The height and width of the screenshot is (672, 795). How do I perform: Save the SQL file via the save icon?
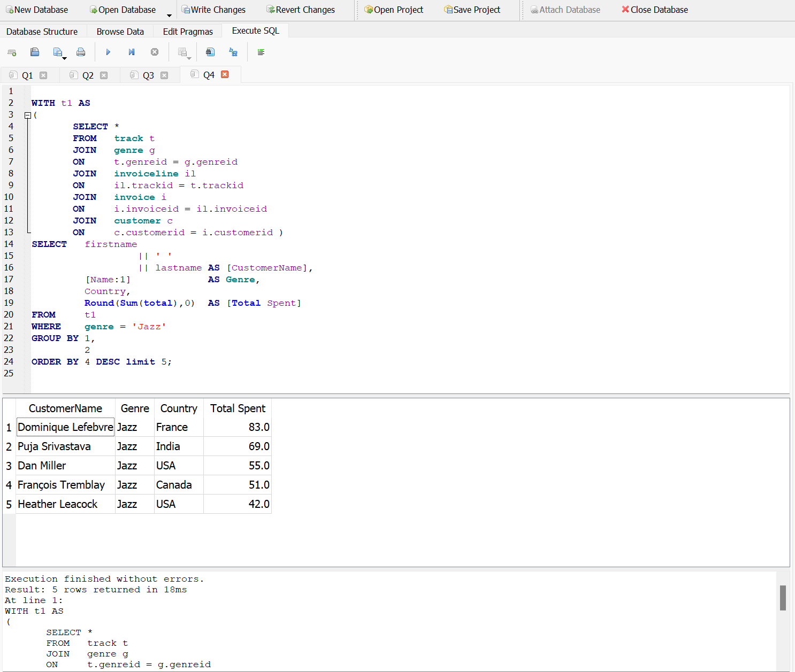click(x=58, y=51)
